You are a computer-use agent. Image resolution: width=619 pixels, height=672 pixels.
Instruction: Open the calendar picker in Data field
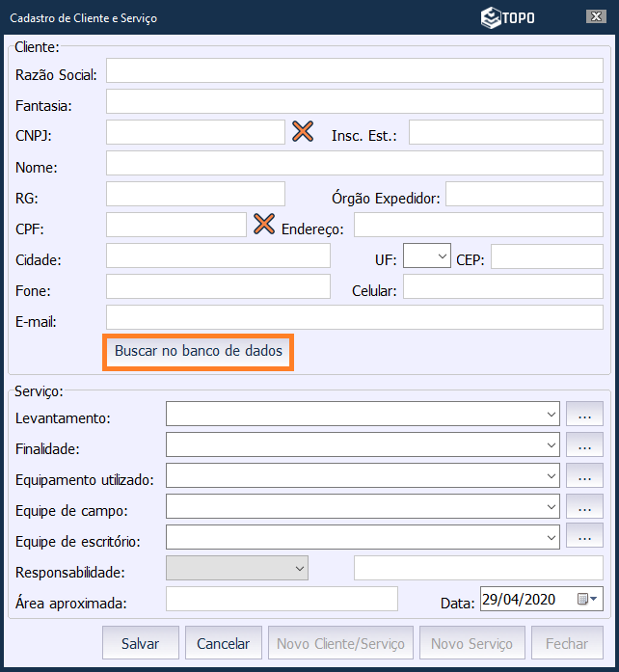(587, 600)
